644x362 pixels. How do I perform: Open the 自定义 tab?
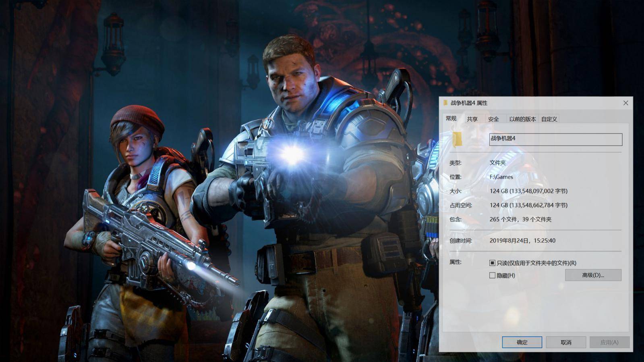click(x=549, y=119)
